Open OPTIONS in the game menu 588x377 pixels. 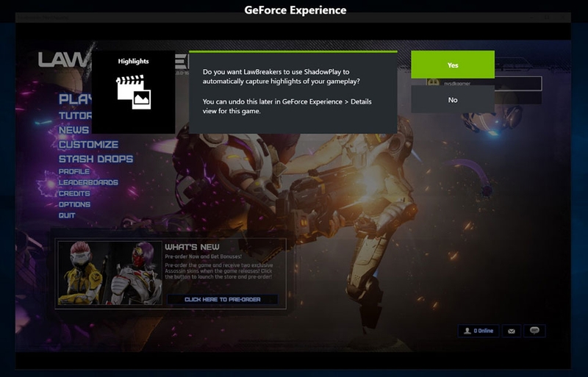pyautogui.click(x=75, y=204)
